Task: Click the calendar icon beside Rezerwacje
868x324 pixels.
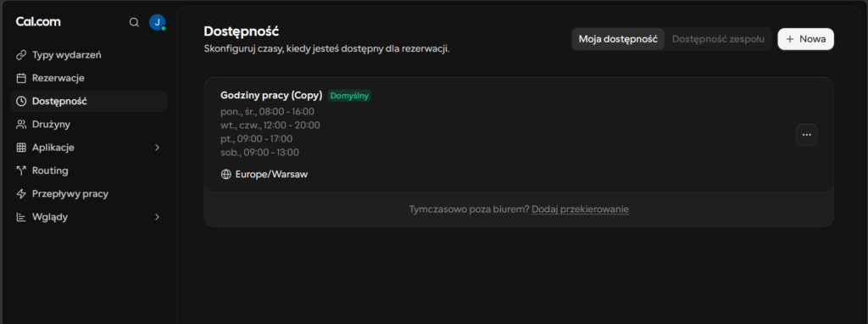Action: pos(21,78)
